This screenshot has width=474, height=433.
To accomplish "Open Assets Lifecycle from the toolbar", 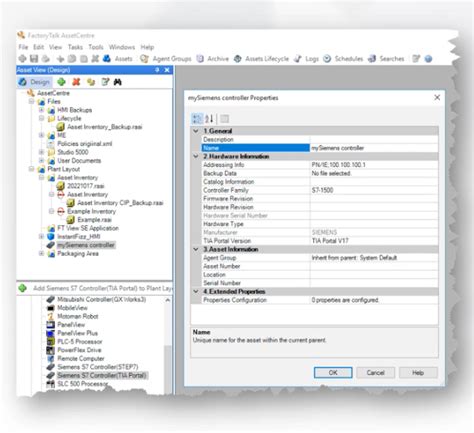I will coord(261,59).
